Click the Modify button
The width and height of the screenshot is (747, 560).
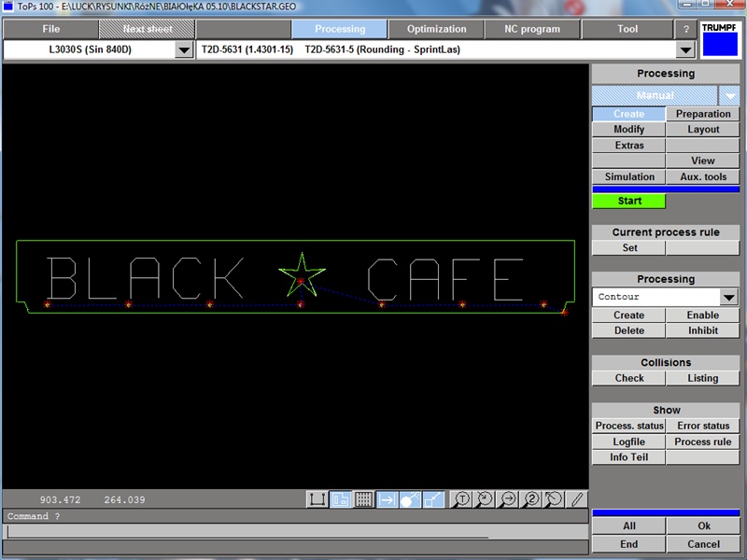(x=628, y=130)
